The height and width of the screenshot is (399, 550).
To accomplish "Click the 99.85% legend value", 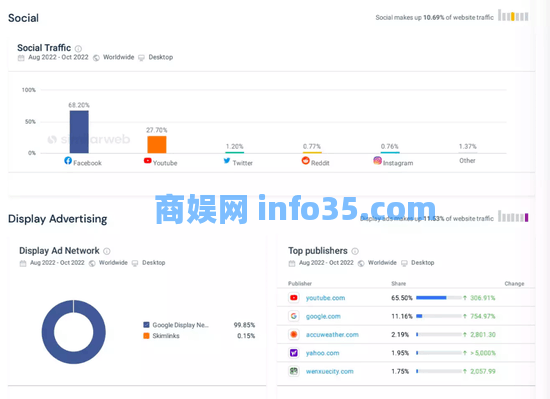I will (x=244, y=325).
